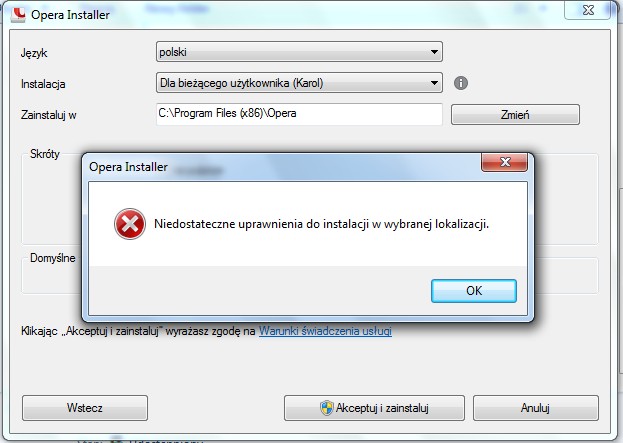Click the arrow of the polski combo box

click(x=434, y=52)
